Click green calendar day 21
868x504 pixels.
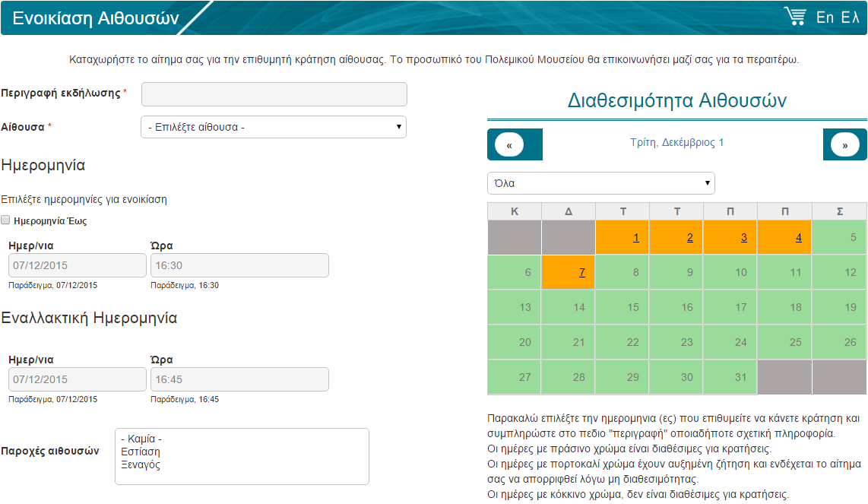[569, 342]
